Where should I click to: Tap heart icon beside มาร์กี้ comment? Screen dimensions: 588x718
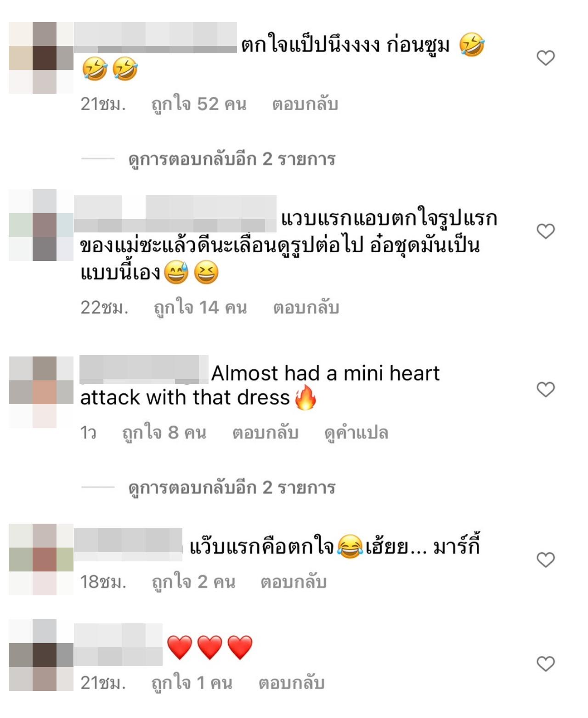[546, 560]
